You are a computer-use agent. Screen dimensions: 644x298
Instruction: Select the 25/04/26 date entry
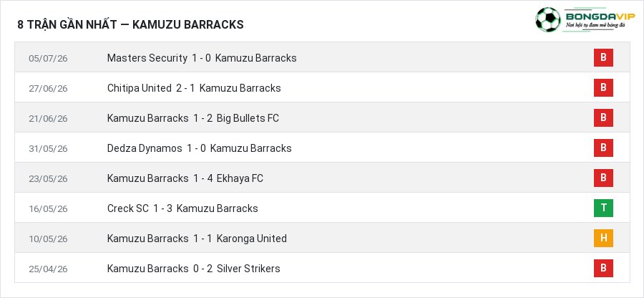(48, 269)
